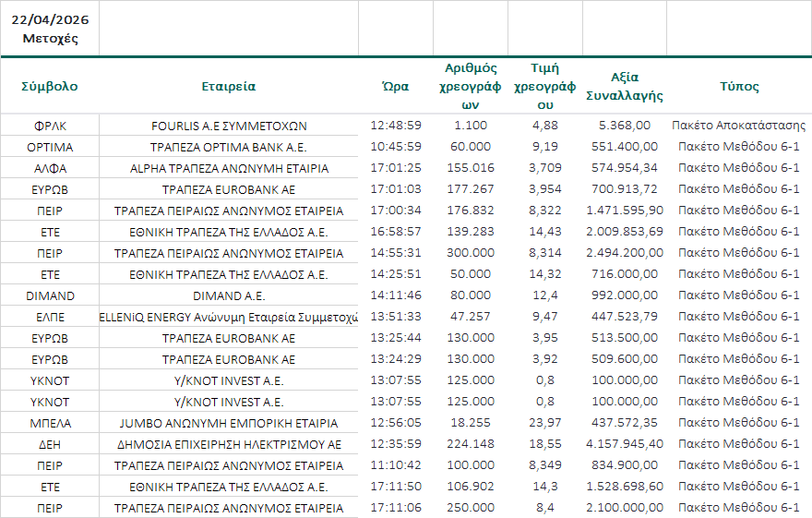Select the ΜΠΕΛΑ symbol cell
Image resolution: width=812 pixels, height=518 pixels.
click(50, 423)
